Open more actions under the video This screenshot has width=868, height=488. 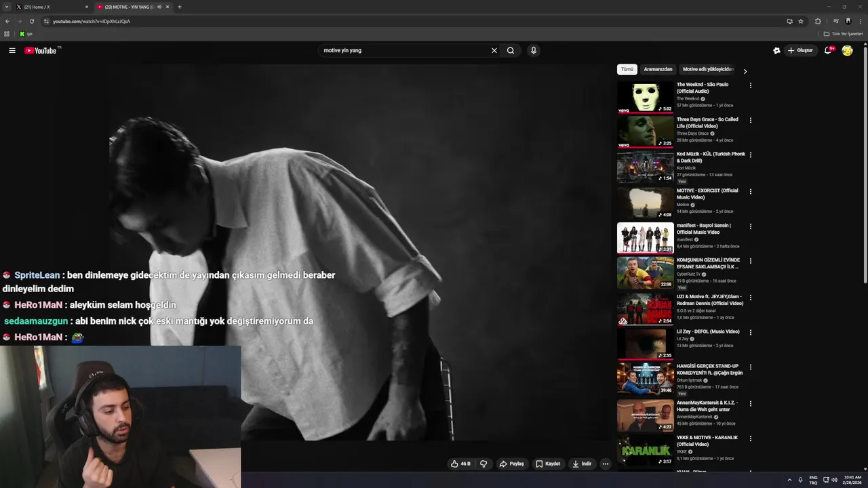[x=606, y=464]
